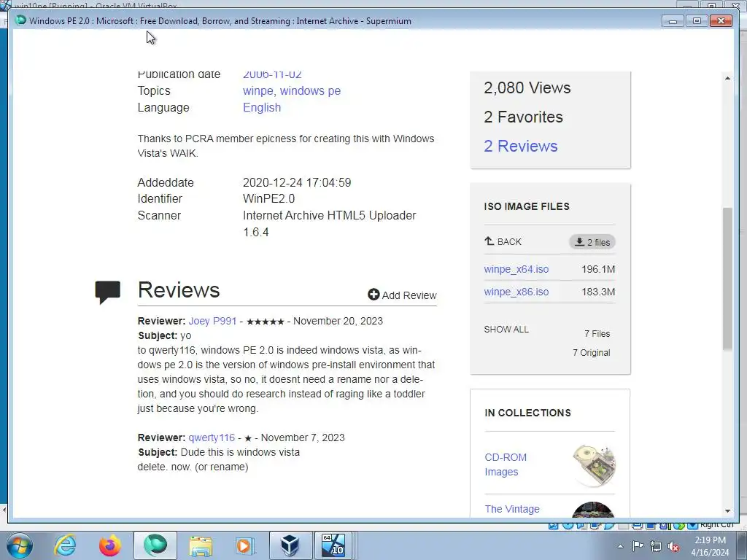Switch to VirtualBox Manager taskbar icon

(290, 545)
